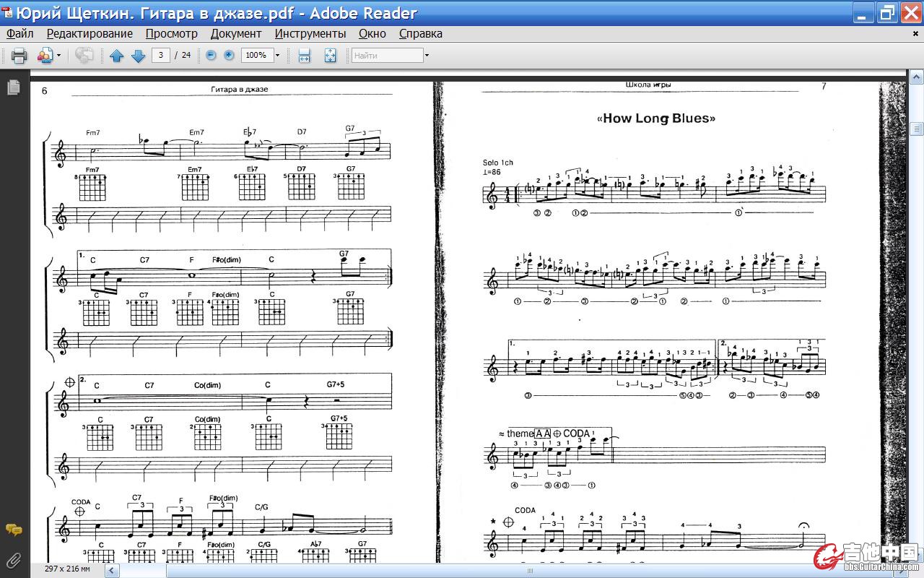Zoom in with the plus button

click(229, 55)
